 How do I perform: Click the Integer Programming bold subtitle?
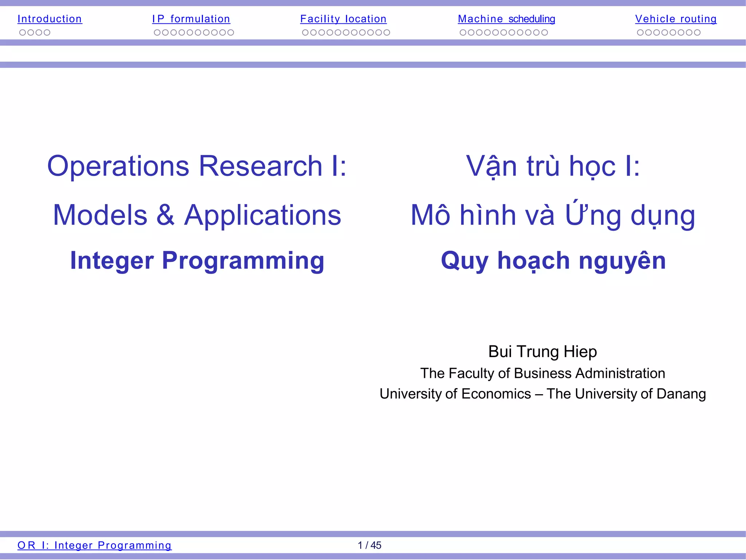point(197,261)
